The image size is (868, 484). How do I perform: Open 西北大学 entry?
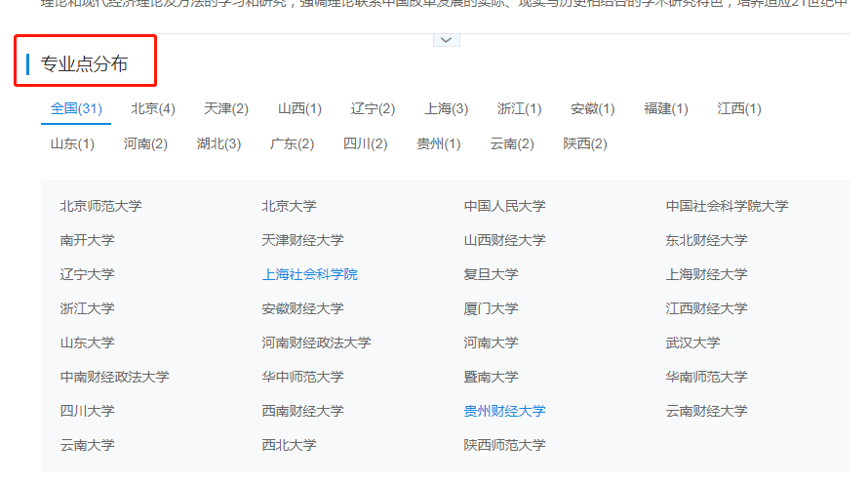(x=289, y=445)
